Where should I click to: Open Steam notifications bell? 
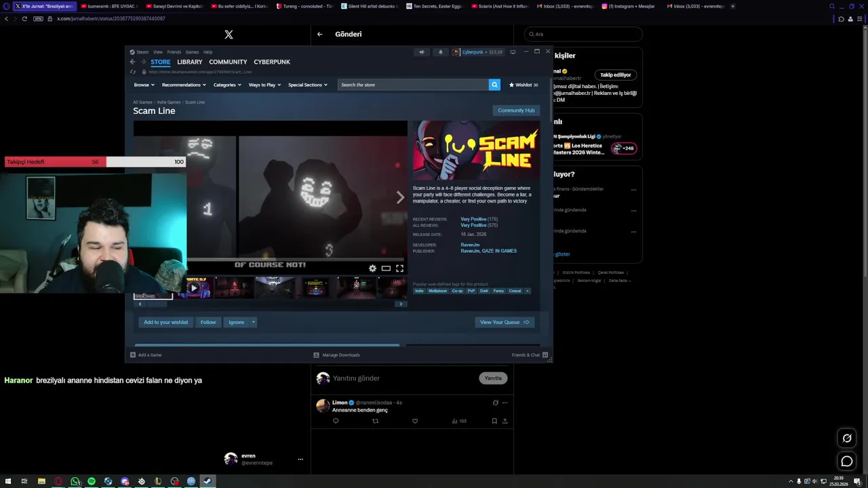coord(440,52)
